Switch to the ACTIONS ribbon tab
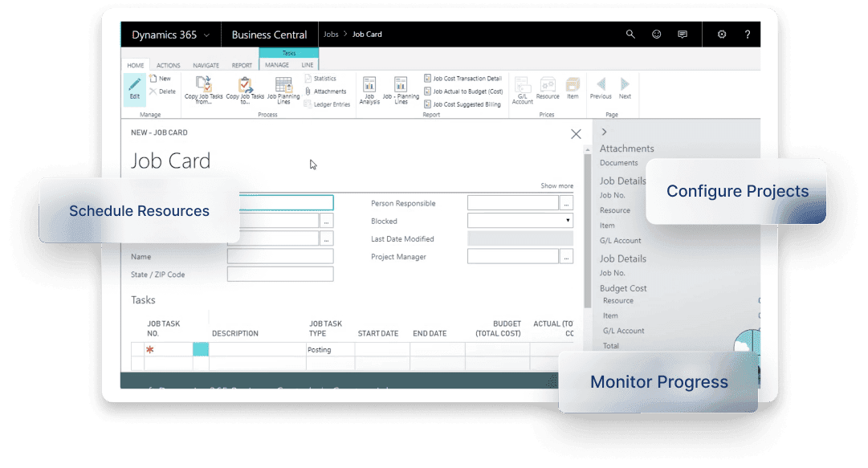Image resolution: width=868 pixels, height=468 pixels. point(168,65)
